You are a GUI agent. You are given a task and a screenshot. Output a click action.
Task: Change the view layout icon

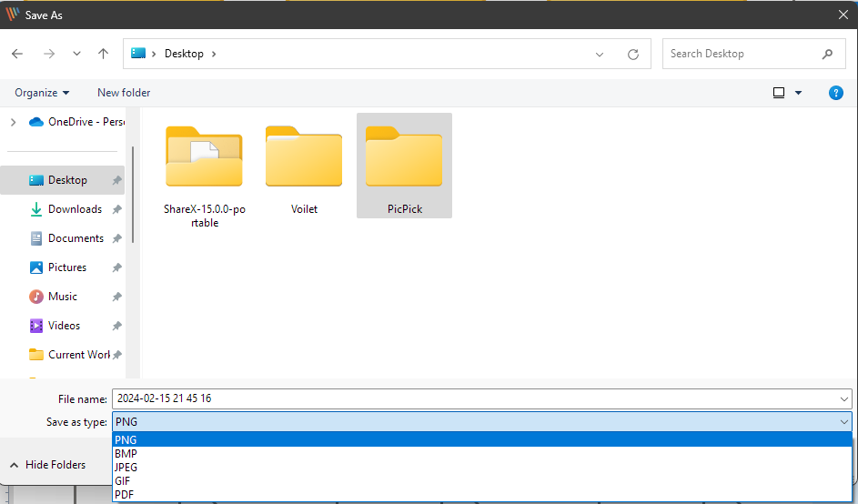click(778, 93)
